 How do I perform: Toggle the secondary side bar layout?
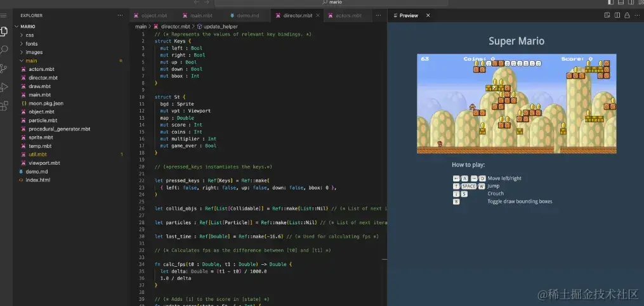(631, 3)
